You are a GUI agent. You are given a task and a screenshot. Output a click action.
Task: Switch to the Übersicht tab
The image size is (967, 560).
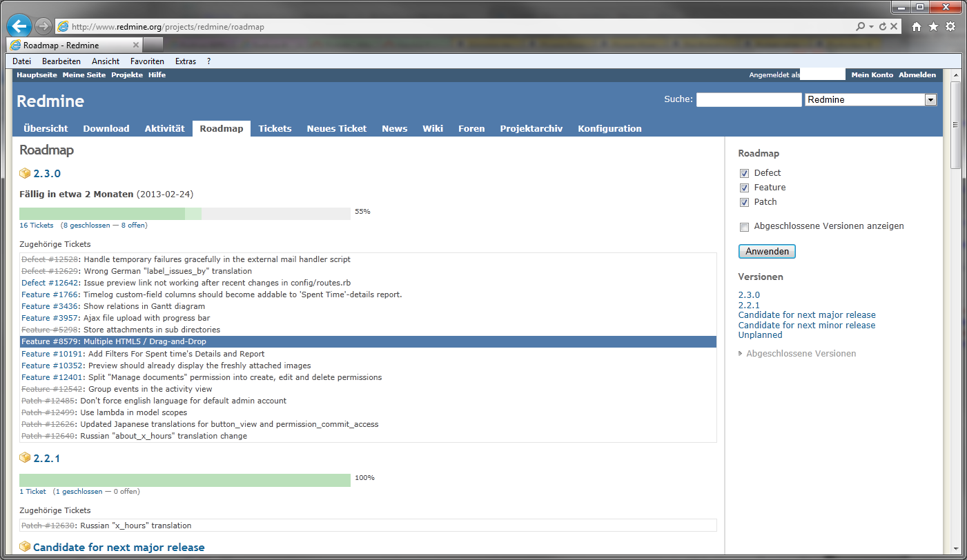tap(46, 128)
